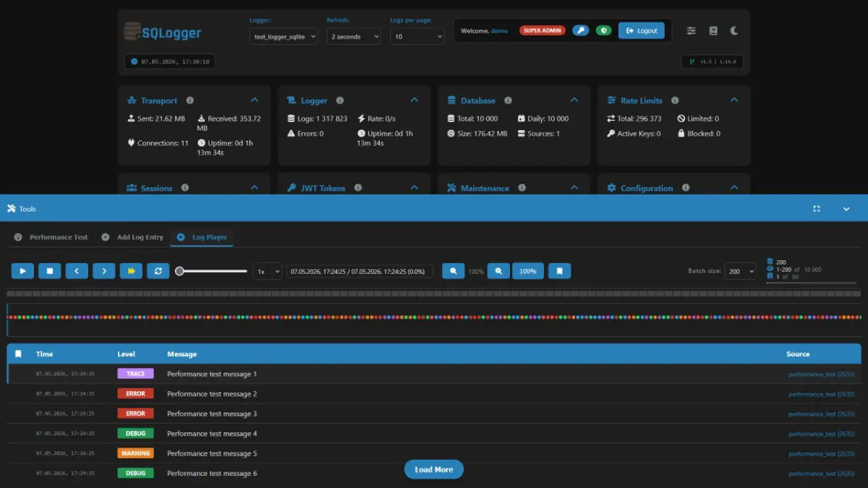
Task: Reset timeline zoom to 100%
Action: (528, 271)
